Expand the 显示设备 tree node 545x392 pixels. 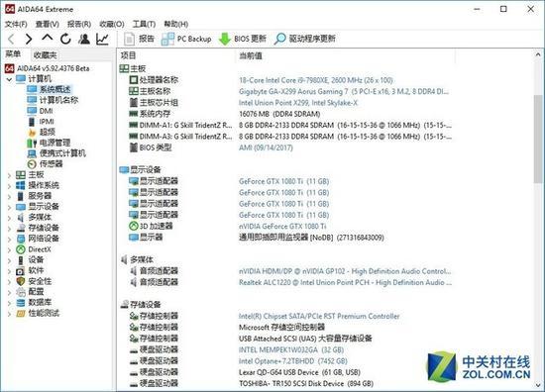click(9, 207)
